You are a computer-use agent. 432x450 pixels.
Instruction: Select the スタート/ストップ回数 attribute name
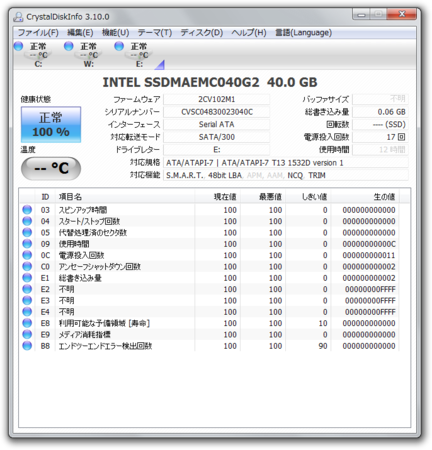(x=89, y=221)
